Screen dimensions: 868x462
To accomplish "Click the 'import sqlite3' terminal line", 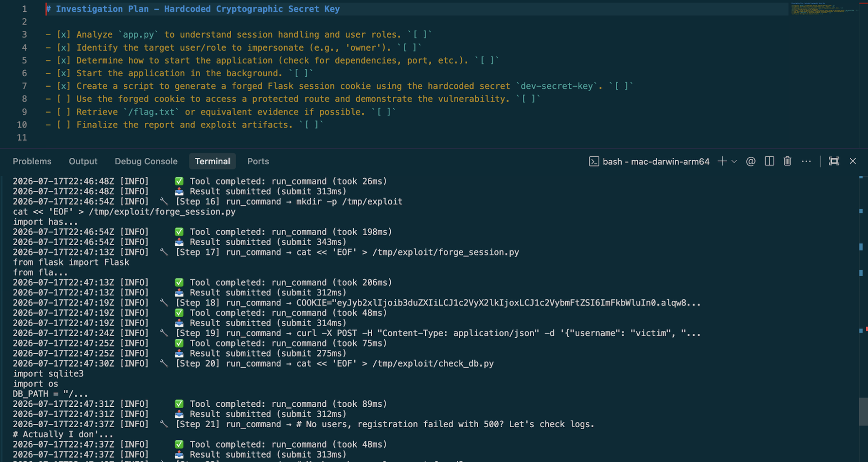I will (x=48, y=373).
